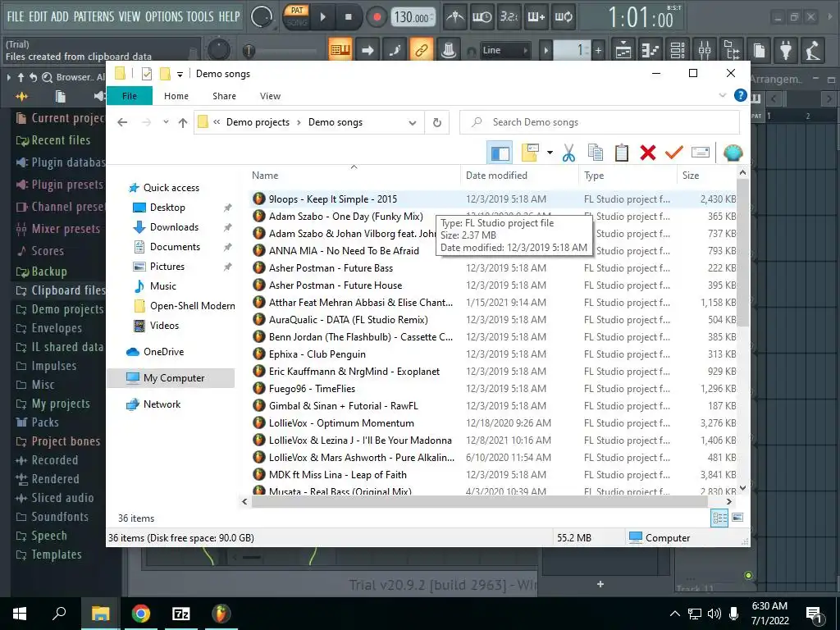This screenshot has width=840, height=630.
Task: Toggle typing keyboard to piano icon
Action: (340, 50)
